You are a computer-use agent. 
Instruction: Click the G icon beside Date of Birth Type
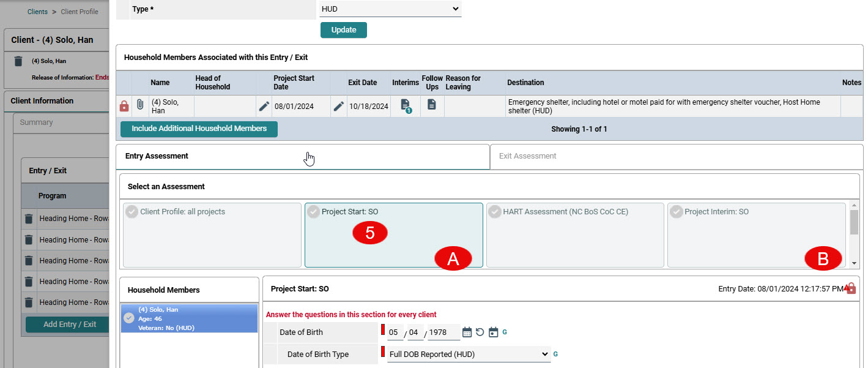click(x=555, y=354)
